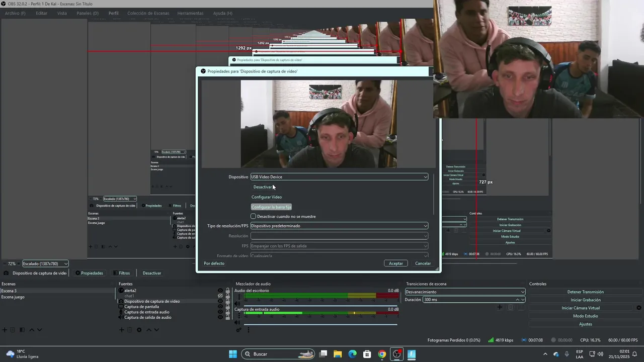Open Tipo de resolución/FPS dropdown
This screenshot has width=644, height=362.
[339, 226]
